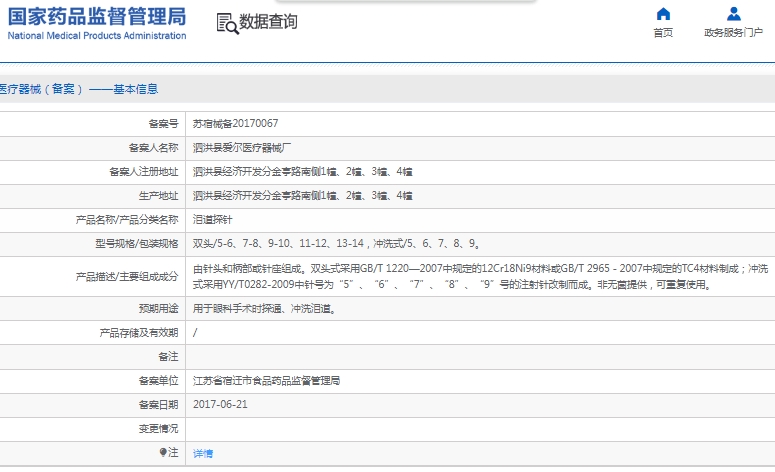
Task: Select the 预期用途 label
Action: [158, 308]
